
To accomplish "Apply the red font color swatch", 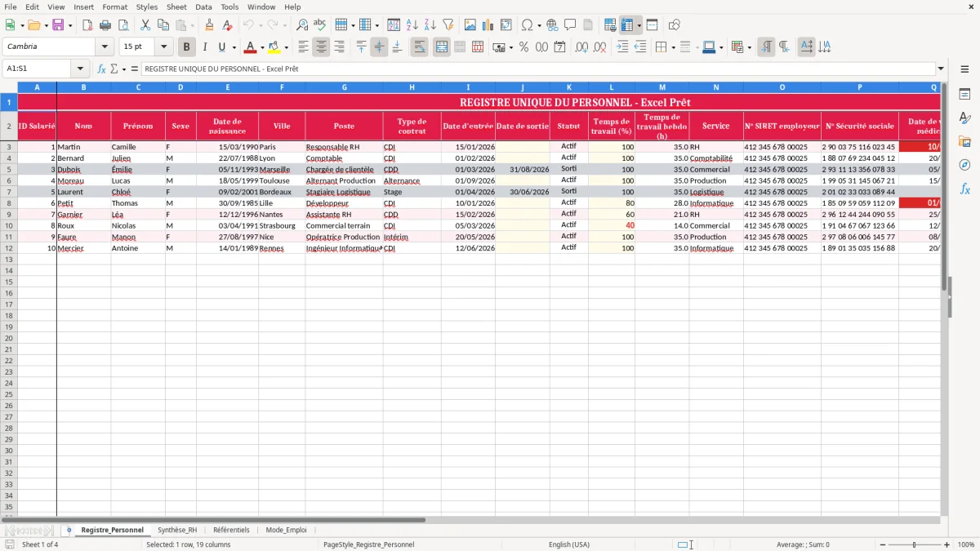I will click(x=251, y=47).
